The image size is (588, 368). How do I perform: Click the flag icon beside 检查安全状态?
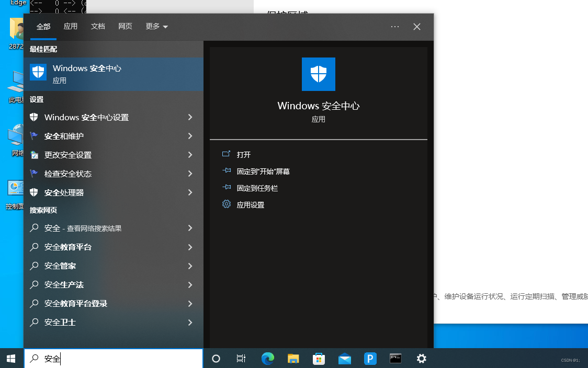click(34, 173)
